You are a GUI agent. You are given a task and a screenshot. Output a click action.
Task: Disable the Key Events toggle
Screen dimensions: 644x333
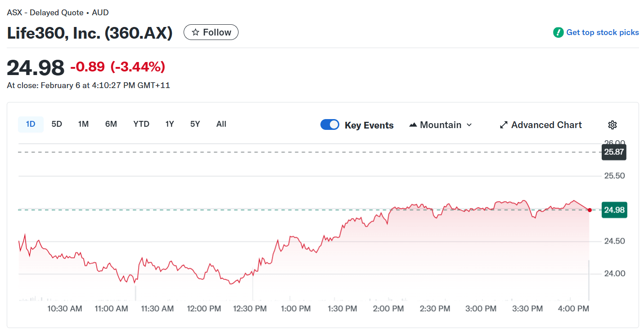pyautogui.click(x=330, y=124)
